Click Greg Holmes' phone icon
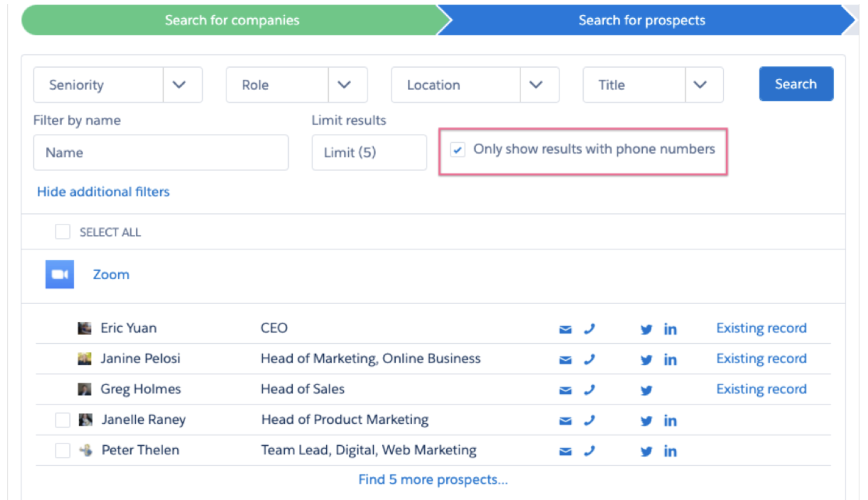 pyautogui.click(x=589, y=390)
